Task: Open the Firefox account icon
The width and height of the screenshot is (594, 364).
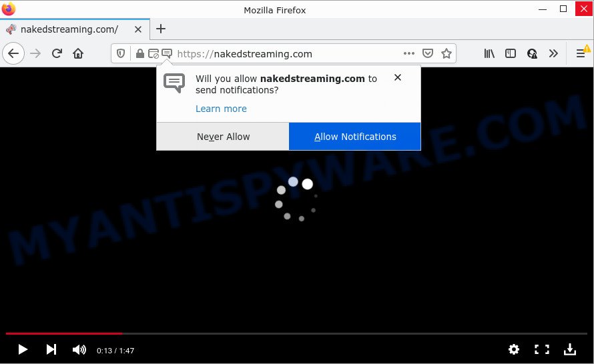Action: tap(532, 54)
